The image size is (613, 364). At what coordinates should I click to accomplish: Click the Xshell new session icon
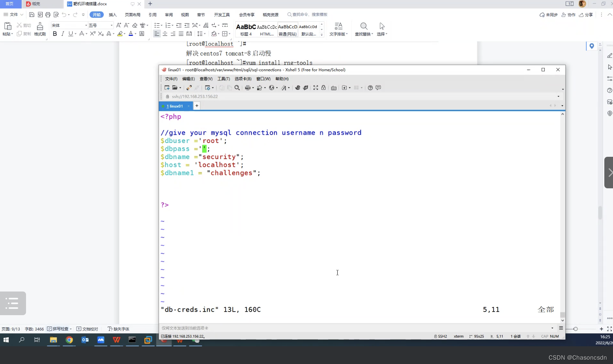[167, 88]
